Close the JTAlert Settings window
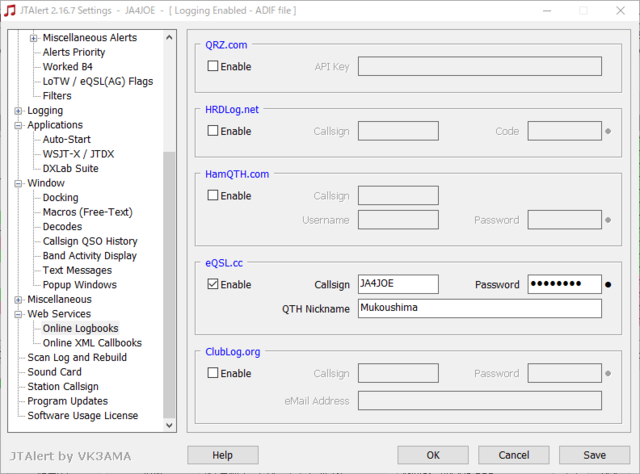The image size is (640, 474). click(620, 11)
